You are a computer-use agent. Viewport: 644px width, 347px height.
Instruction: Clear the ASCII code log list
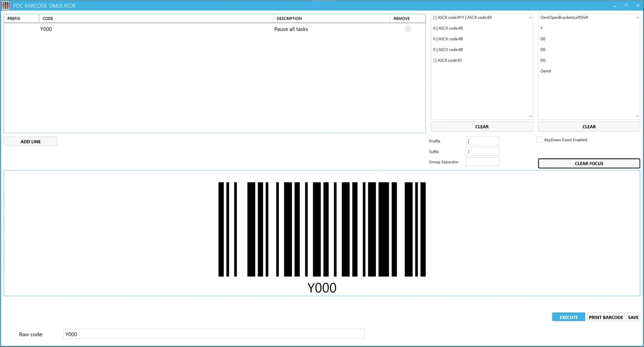(x=482, y=126)
